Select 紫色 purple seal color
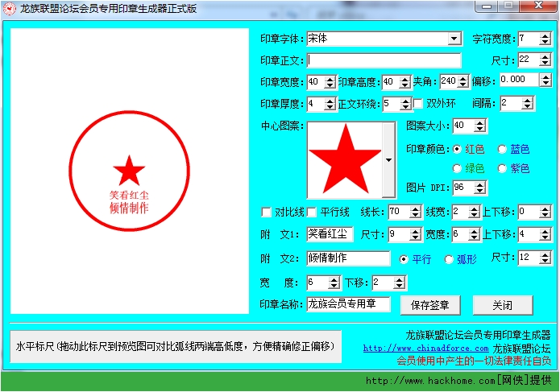 [x=503, y=168]
